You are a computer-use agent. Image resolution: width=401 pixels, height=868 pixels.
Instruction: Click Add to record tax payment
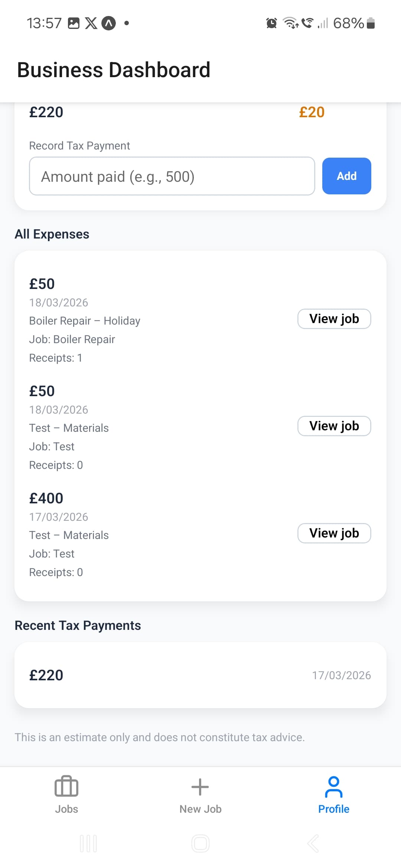[x=346, y=176]
